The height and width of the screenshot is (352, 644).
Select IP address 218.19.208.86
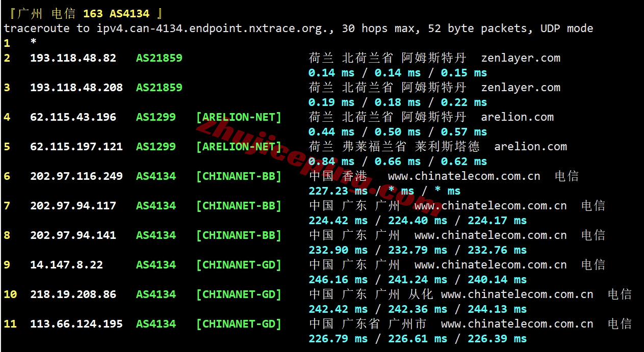(73, 294)
